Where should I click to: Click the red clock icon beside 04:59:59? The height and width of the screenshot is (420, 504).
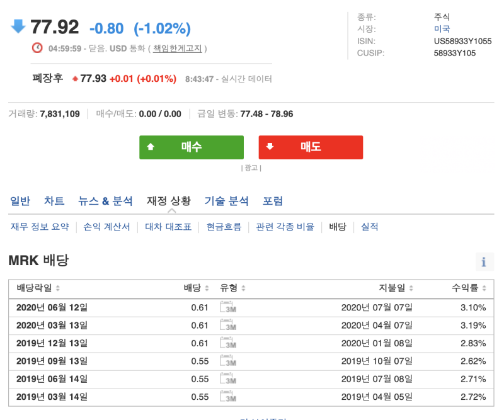[x=37, y=48]
